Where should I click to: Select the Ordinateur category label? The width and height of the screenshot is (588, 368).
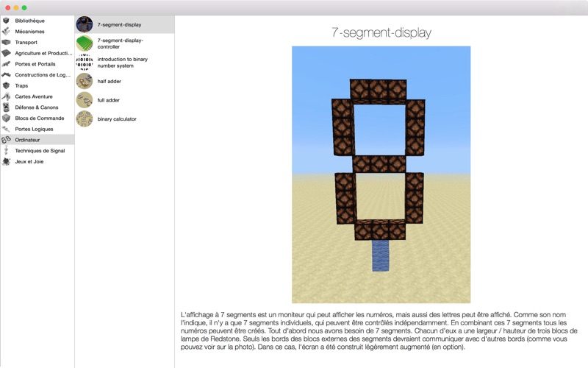pyautogui.click(x=27, y=140)
